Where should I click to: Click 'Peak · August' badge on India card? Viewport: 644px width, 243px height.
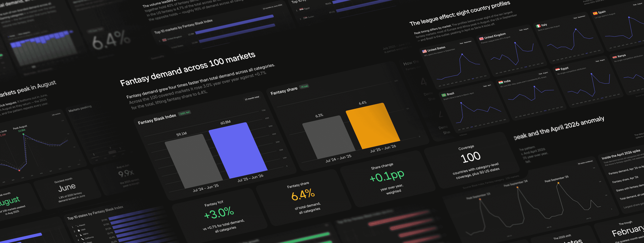pos(543,73)
